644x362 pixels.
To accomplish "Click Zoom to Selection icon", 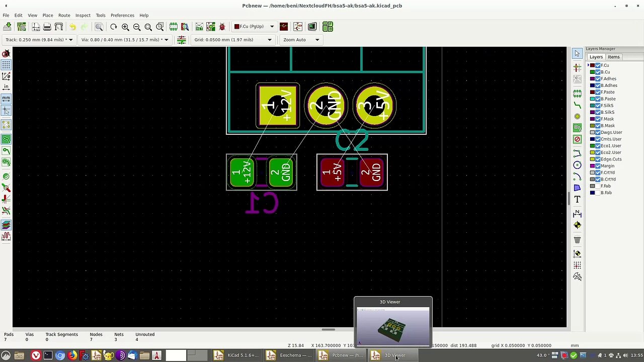I will pos(160,27).
